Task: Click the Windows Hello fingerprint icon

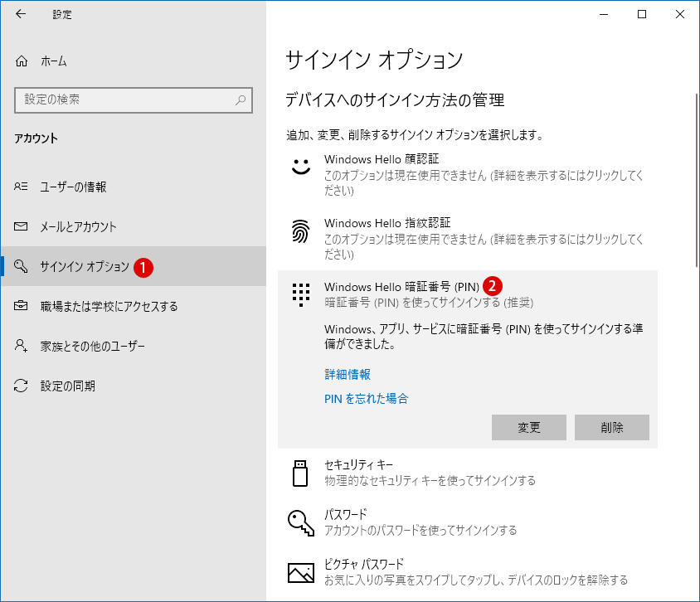Action: pos(300,231)
